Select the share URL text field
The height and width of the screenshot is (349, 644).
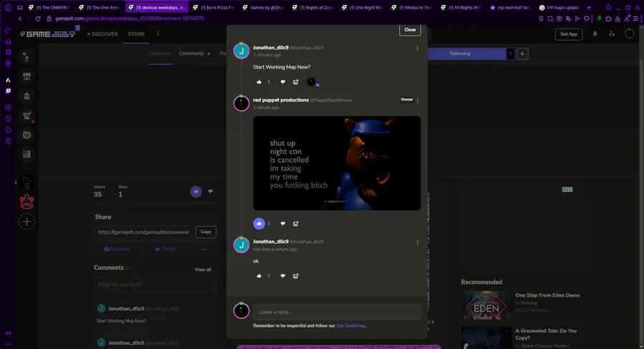[143, 232]
